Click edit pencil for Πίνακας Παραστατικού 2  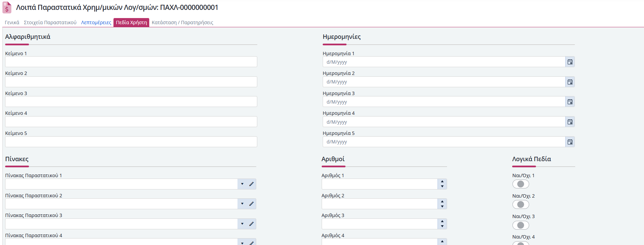tap(251, 204)
